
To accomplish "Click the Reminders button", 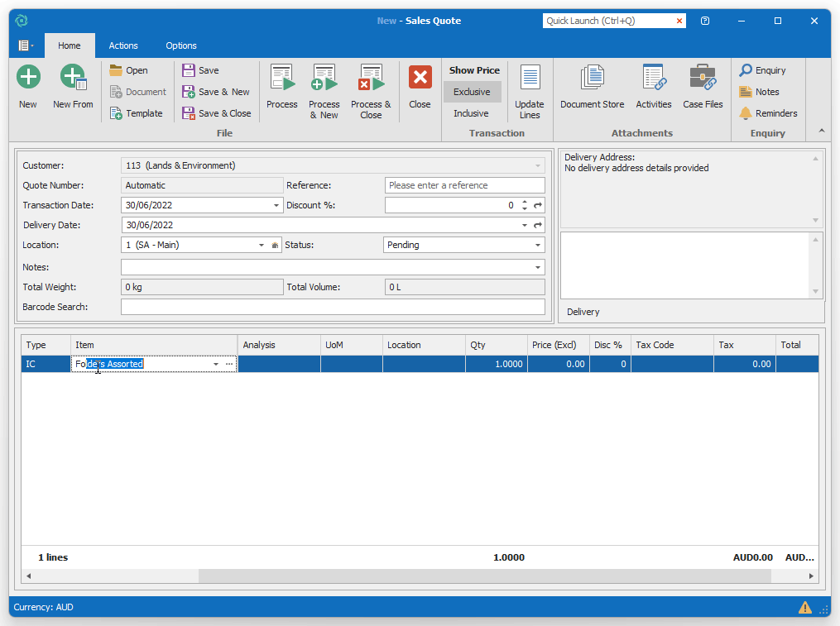I will 768,113.
